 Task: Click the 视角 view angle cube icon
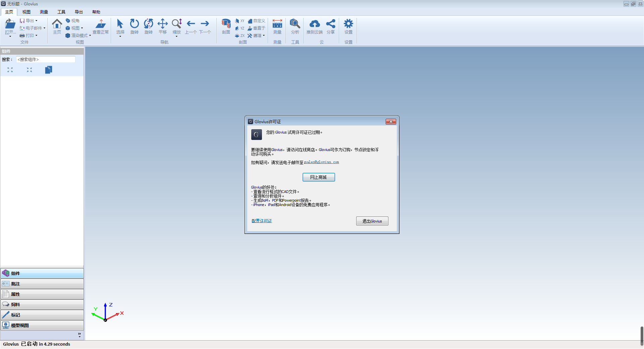[68, 21]
